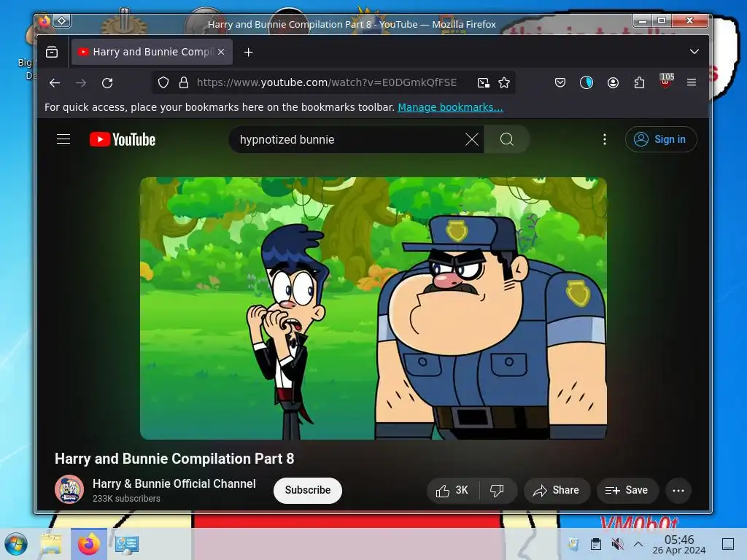Open a new tab with plus button
This screenshot has width=747, height=560.
248,52
